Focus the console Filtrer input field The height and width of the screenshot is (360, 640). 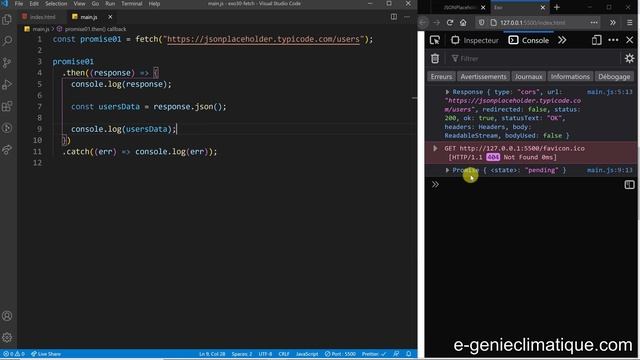tap(535, 58)
